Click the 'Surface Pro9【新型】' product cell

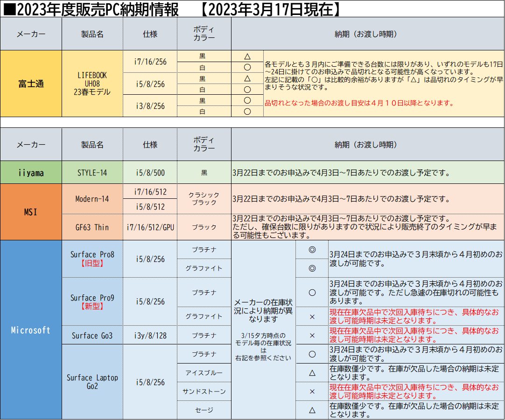coord(92,301)
